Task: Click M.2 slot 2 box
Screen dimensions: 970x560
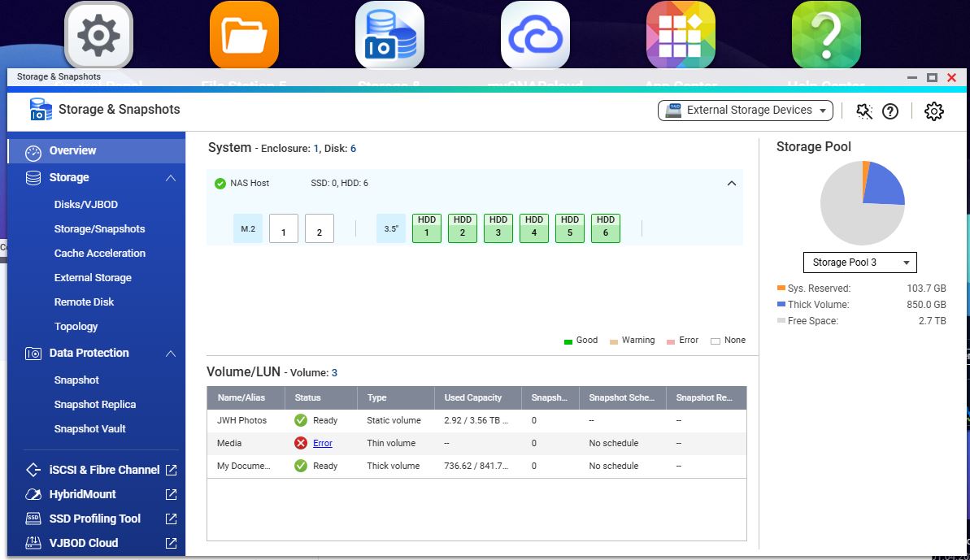Action: [x=320, y=229]
